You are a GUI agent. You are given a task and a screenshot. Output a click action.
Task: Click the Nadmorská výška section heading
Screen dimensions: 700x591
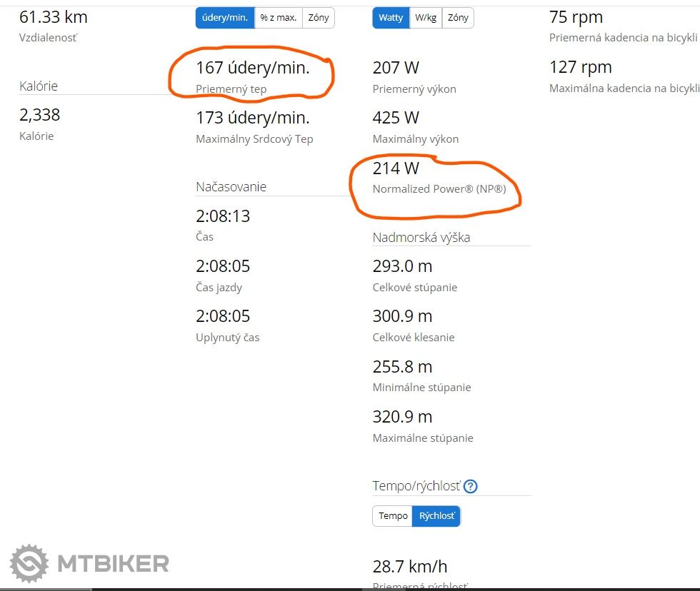coord(421,237)
